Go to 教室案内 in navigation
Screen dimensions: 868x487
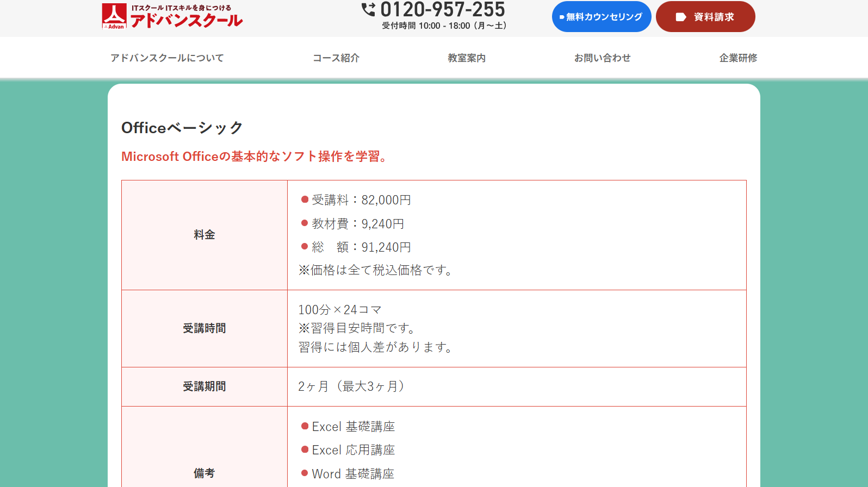click(x=467, y=58)
